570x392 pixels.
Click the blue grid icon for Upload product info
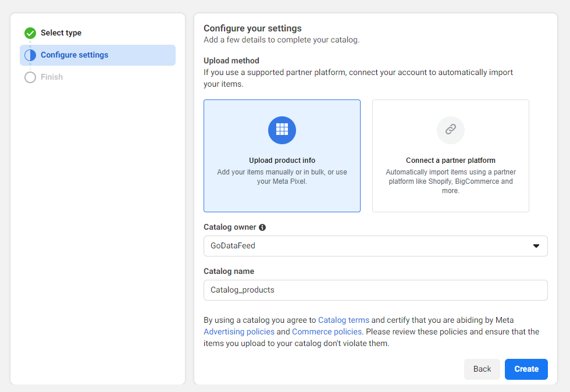tap(282, 130)
